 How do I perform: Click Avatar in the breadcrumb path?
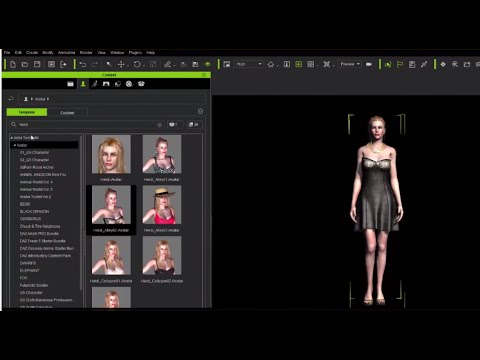click(40, 99)
